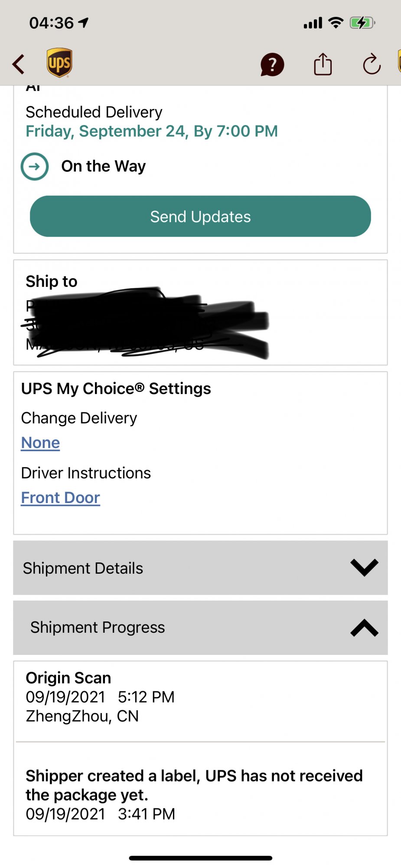Click the Send Updates button
401x868 pixels.
[x=200, y=216]
